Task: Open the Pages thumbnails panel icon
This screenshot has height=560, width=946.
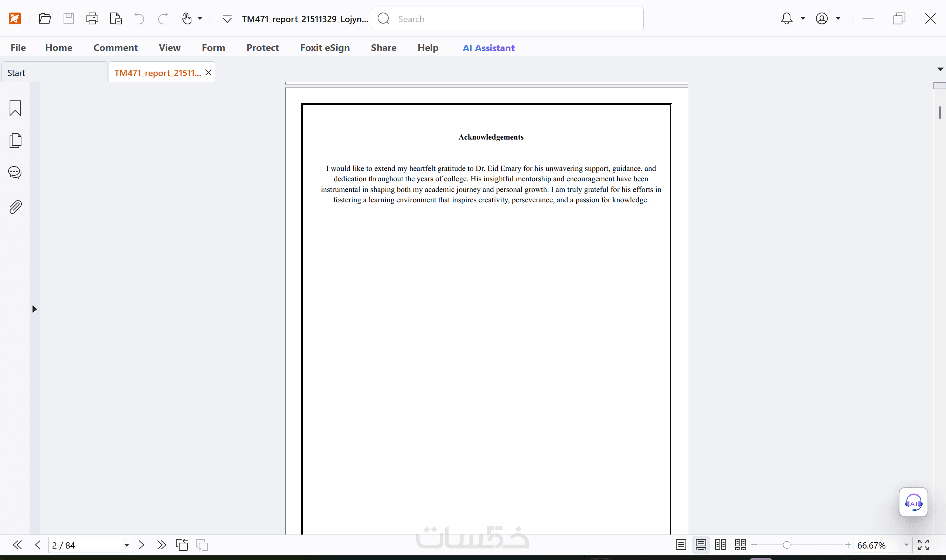Action: click(x=15, y=140)
